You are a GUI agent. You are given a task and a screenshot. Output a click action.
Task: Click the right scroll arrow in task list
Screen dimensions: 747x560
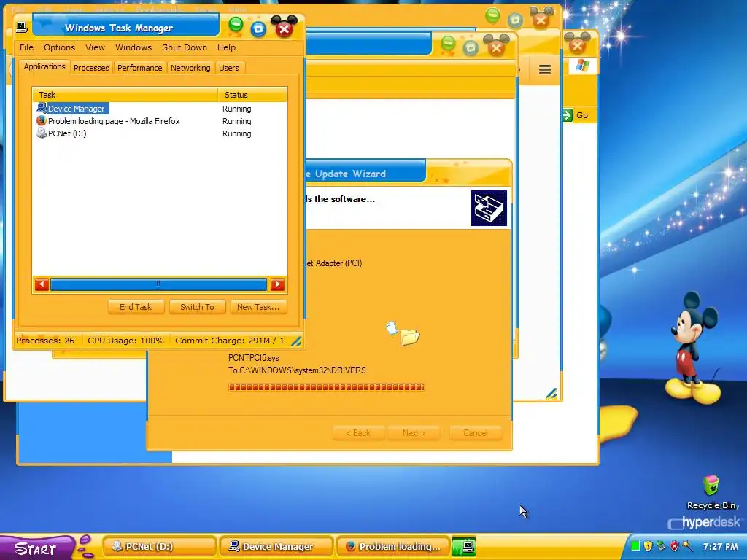pyautogui.click(x=277, y=285)
